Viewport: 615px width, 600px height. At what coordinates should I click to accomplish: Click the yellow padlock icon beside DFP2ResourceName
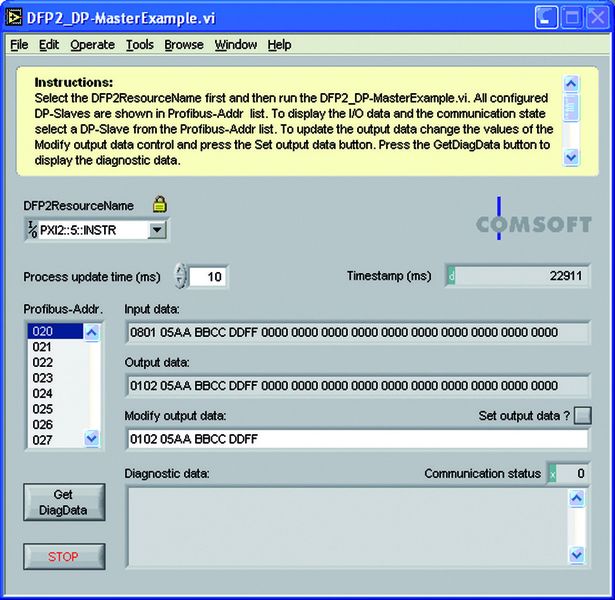[160, 204]
